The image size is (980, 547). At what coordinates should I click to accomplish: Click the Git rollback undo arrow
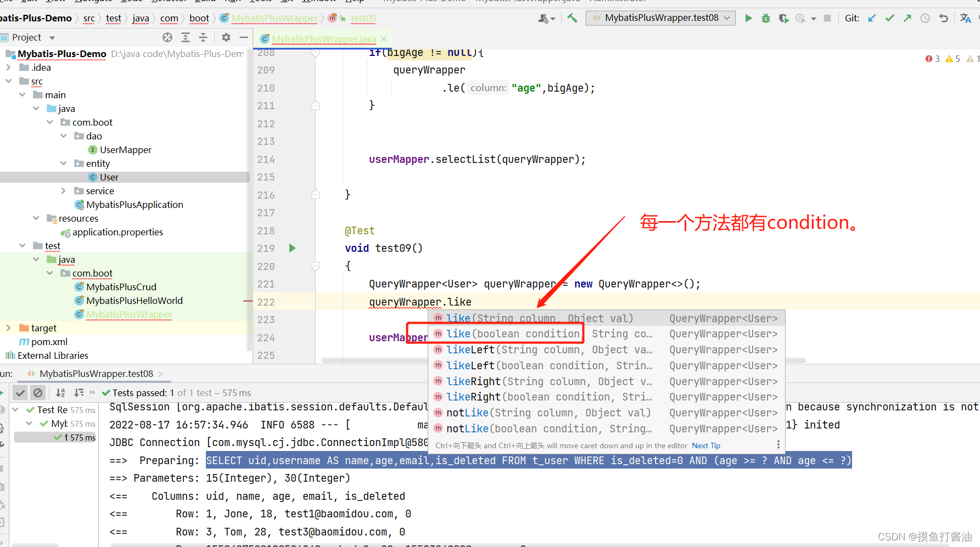pyautogui.click(x=944, y=18)
